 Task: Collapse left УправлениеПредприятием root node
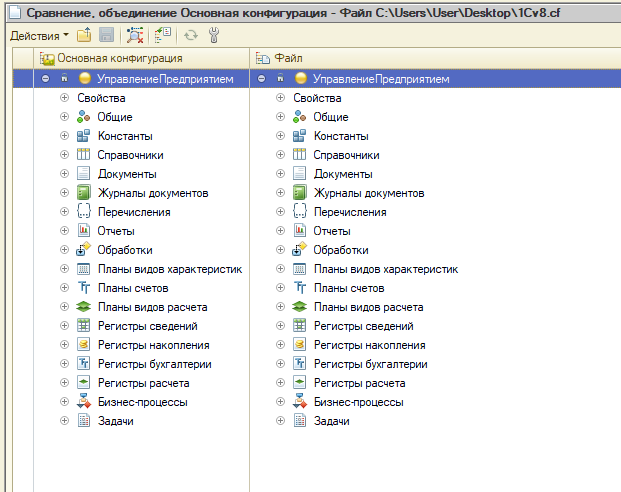coord(46,78)
